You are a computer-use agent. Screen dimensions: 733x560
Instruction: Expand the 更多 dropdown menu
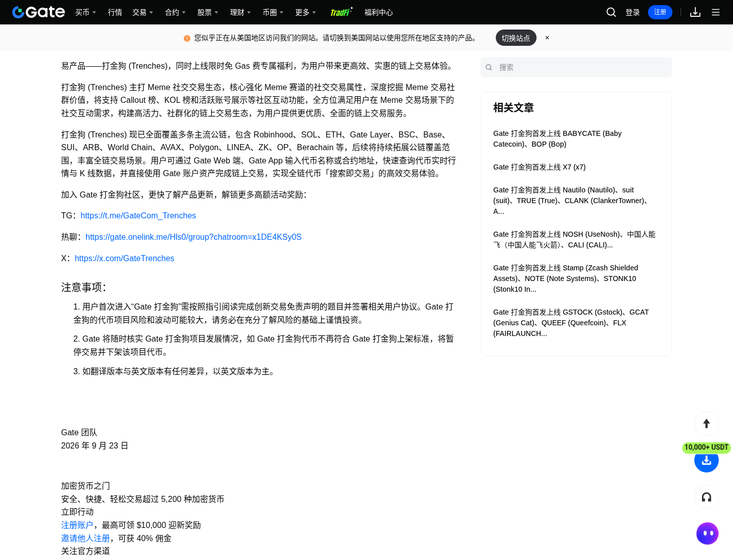305,12
